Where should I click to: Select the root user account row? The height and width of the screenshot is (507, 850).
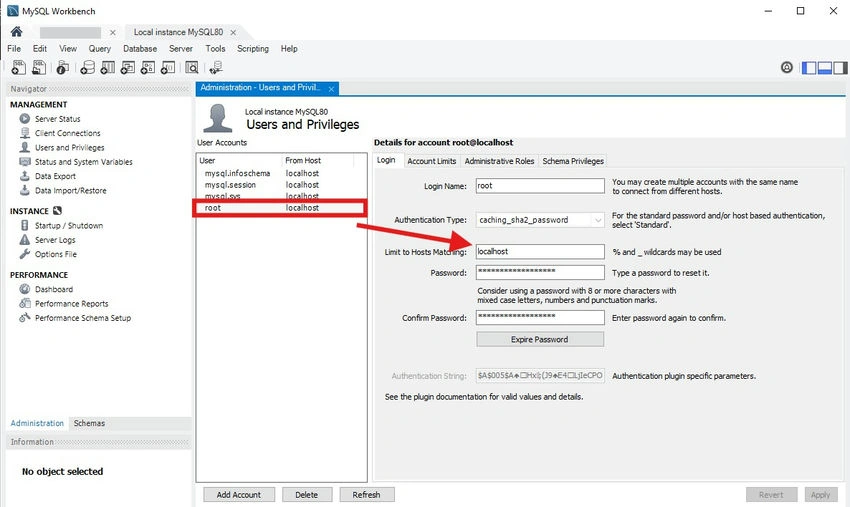coord(281,208)
